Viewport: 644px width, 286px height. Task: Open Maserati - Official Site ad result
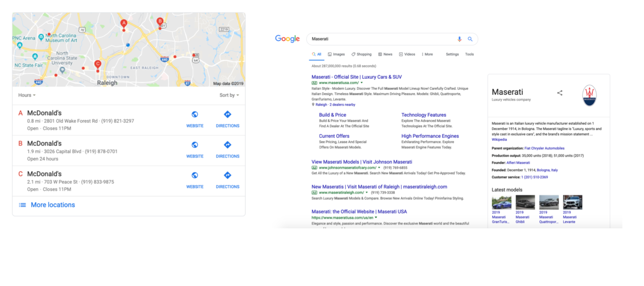click(x=357, y=77)
